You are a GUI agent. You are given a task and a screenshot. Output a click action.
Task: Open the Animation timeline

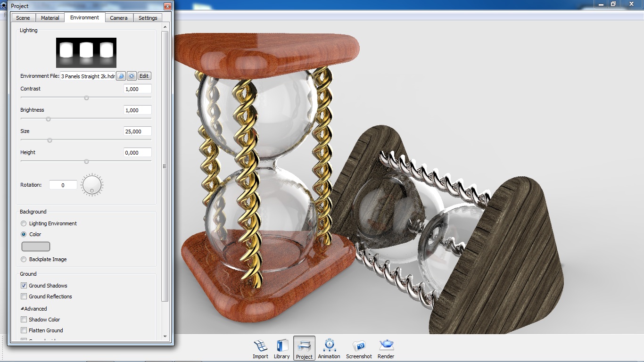click(x=329, y=349)
